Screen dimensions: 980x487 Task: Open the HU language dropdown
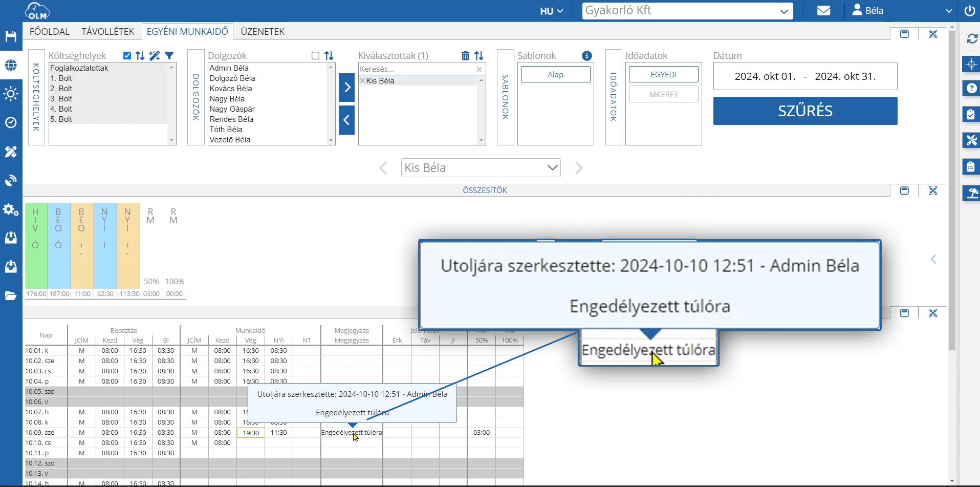coord(551,11)
